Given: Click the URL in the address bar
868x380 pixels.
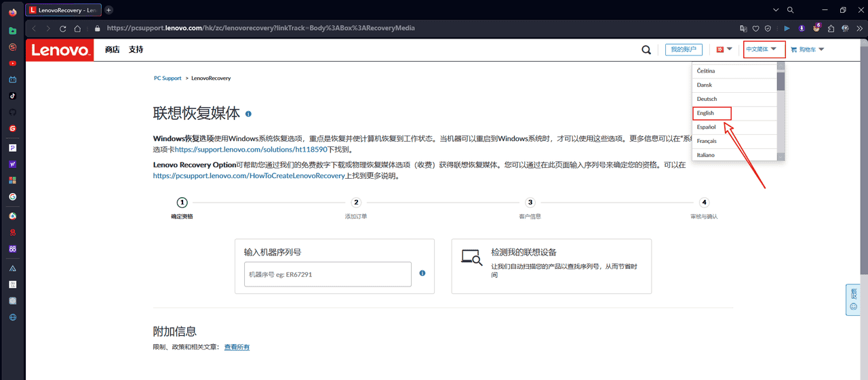Looking at the screenshot, I should [261, 28].
